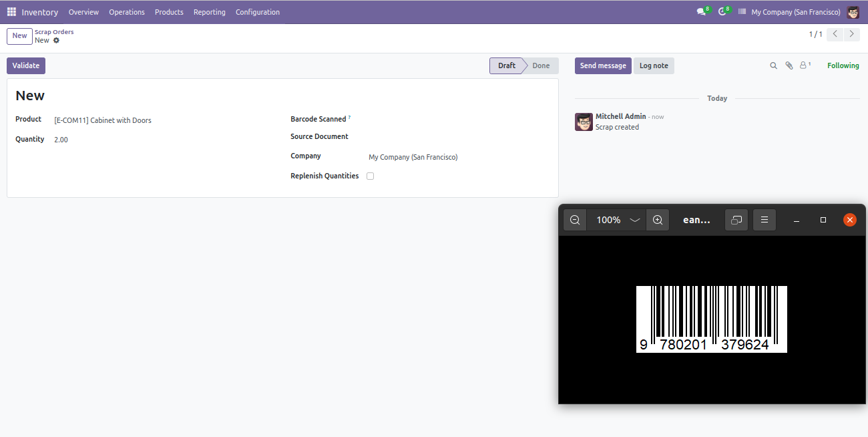Zoom in in the image viewer
This screenshot has height=437, width=868.
658,220
